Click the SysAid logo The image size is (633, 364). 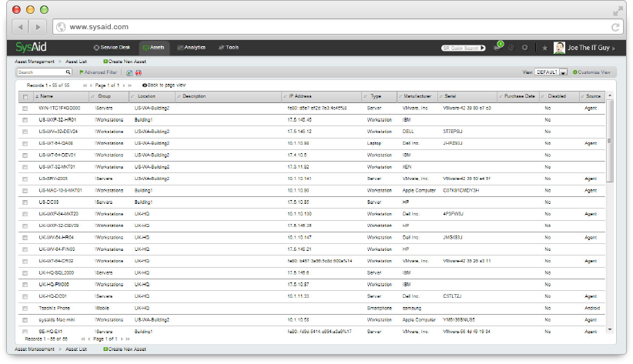pyautogui.click(x=31, y=47)
